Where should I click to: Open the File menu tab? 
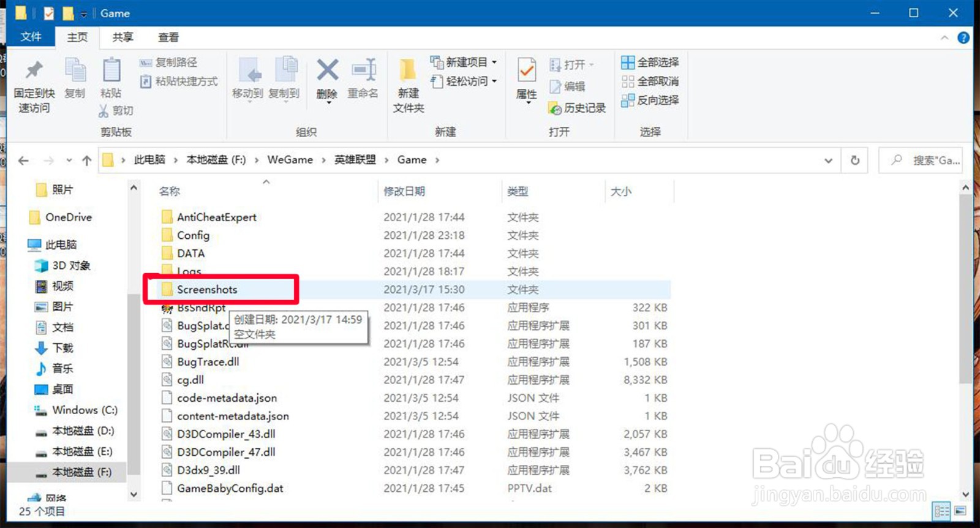(x=31, y=37)
